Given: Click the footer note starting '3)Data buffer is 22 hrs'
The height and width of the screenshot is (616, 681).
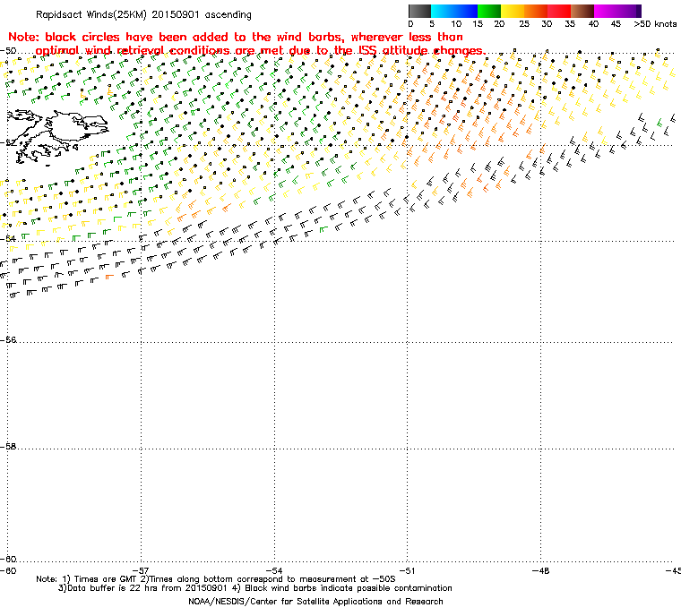Looking at the screenshot, I should pos(255,588).
